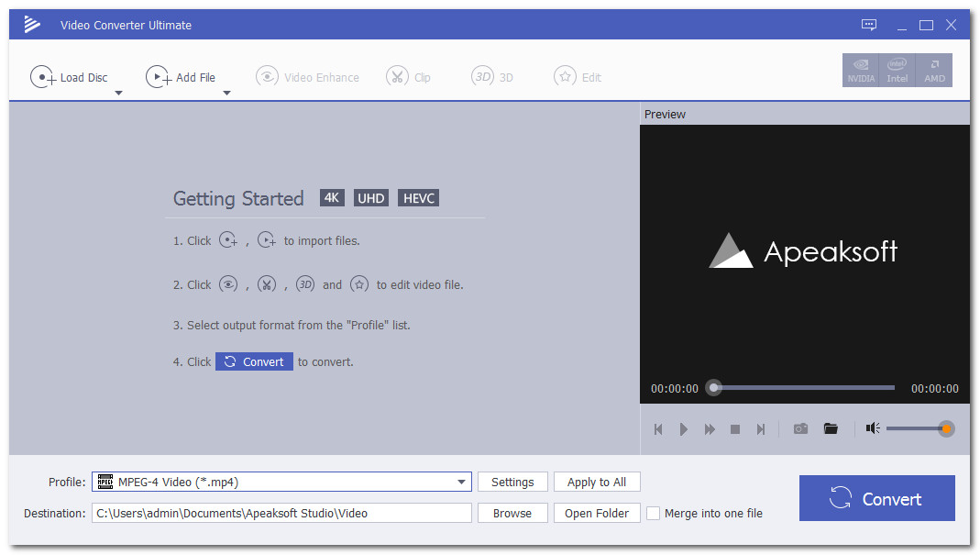Open the snapshot folder icon
This screenshot has width=980, height=555.
831,428
